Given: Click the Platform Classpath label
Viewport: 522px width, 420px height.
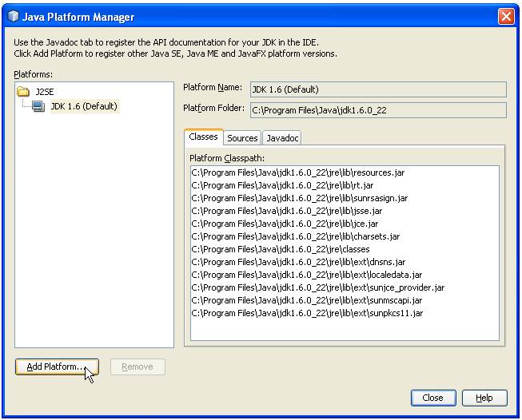Looking at the screenshot, I should tap(227, 158).
